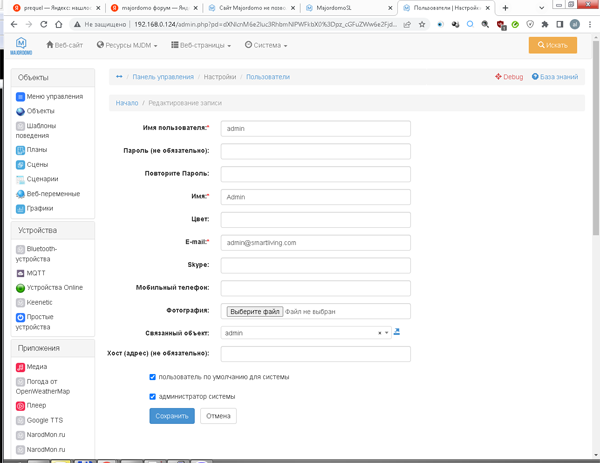Click the icon next to linked object field
Screen dimensions: 600x463
(x=397, y=332)
